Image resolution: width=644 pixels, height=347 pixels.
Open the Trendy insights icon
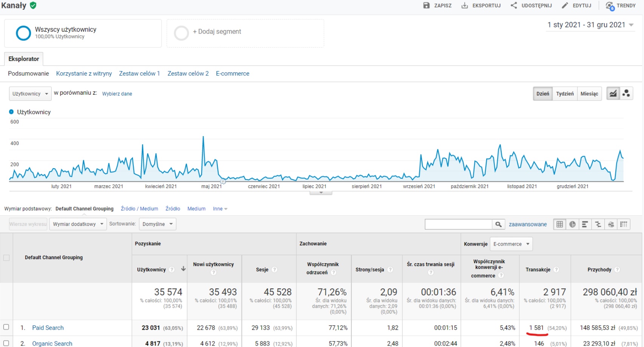click(610, 6)
